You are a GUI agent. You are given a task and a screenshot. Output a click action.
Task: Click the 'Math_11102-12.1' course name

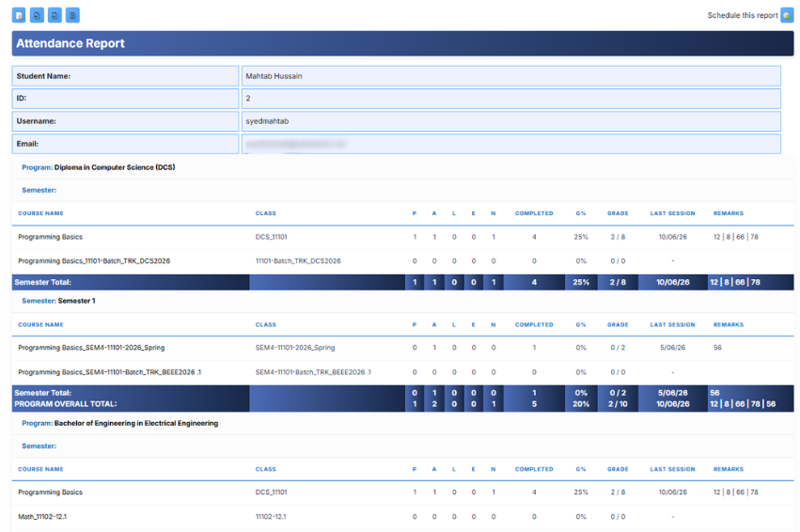click(42, 517)
